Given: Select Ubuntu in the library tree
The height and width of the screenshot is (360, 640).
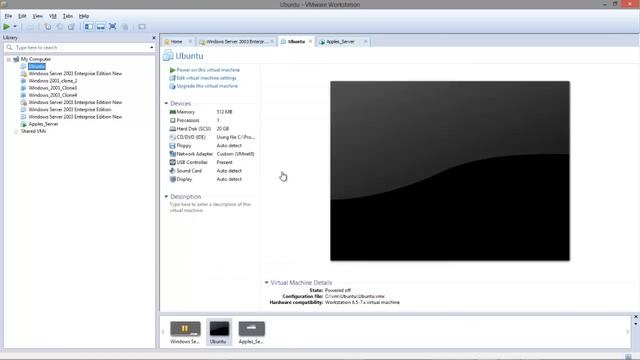Looking at the screenshot, I should pyautogui.click(x=37, y=66).
